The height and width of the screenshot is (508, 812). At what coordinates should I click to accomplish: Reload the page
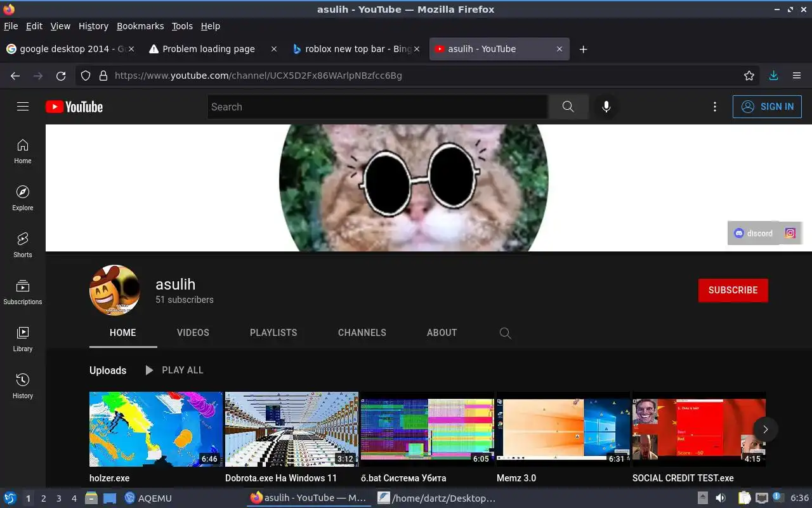click(61, 76)
